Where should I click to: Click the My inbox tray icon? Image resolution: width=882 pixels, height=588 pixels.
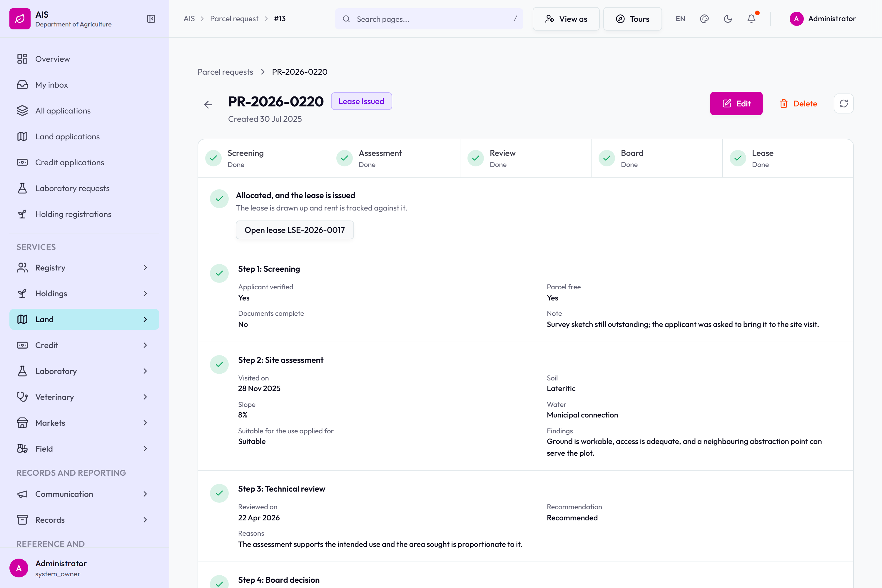[22, 85]
